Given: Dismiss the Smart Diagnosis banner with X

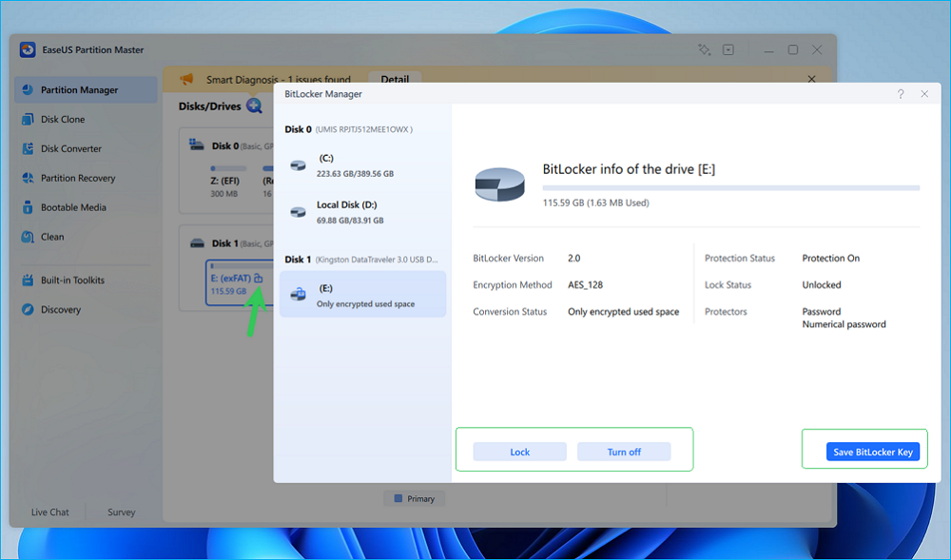Looking at the screenshot, I should click(811, 79).
